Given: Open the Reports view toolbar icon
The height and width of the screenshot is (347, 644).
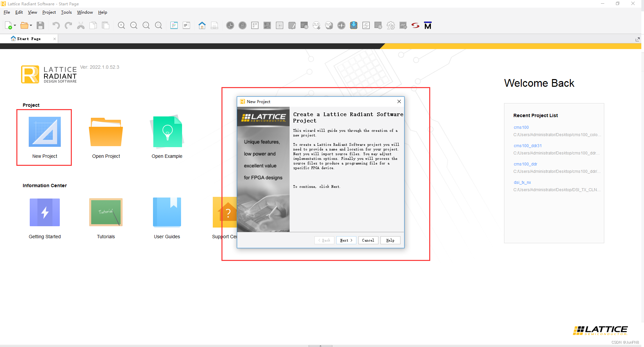Looking at the screenshot, I should coord(174,25).
